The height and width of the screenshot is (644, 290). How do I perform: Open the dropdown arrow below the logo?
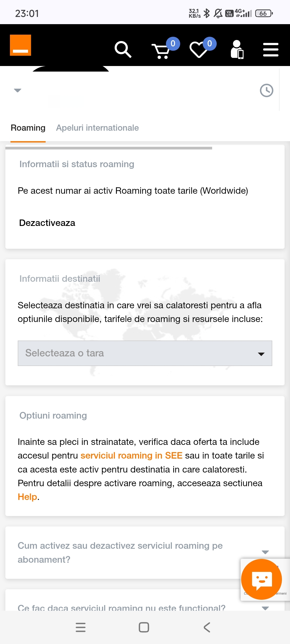[x=17, y=90]
